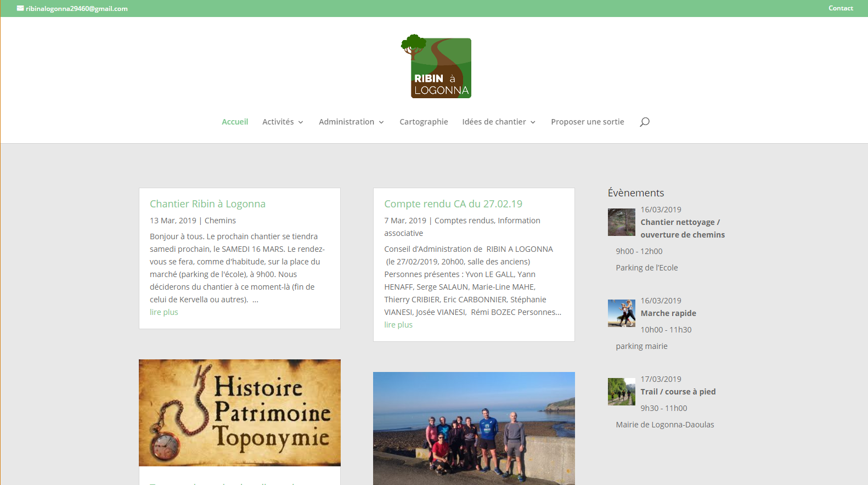Open the Chemins category link
The width and height of the screenshot is (868, 485).
pyautogui.click(x=220, y=221)
